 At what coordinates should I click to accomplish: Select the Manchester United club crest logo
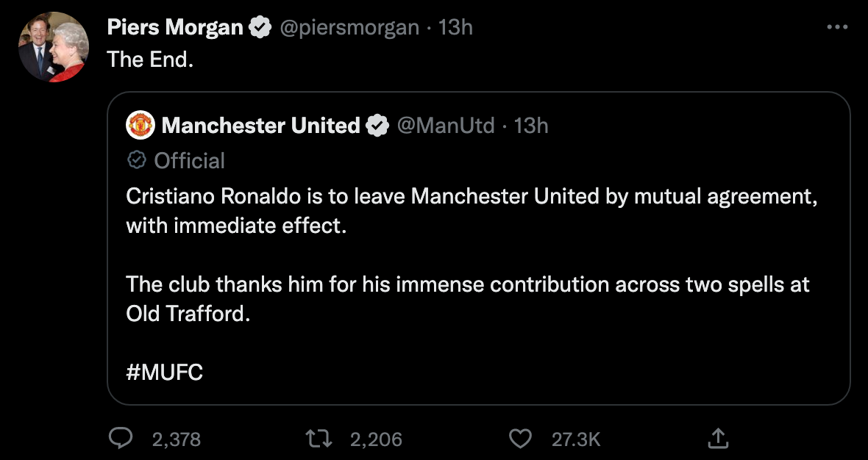(x=140, y=125)
